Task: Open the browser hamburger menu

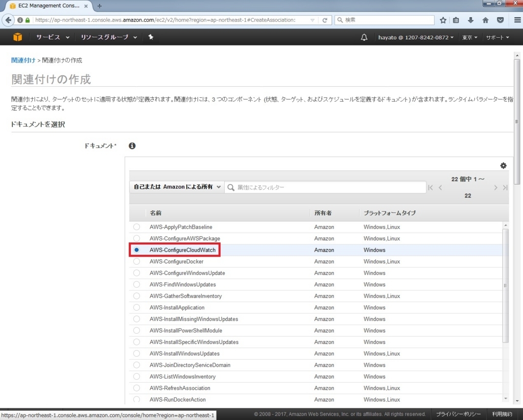Action: 517,20
